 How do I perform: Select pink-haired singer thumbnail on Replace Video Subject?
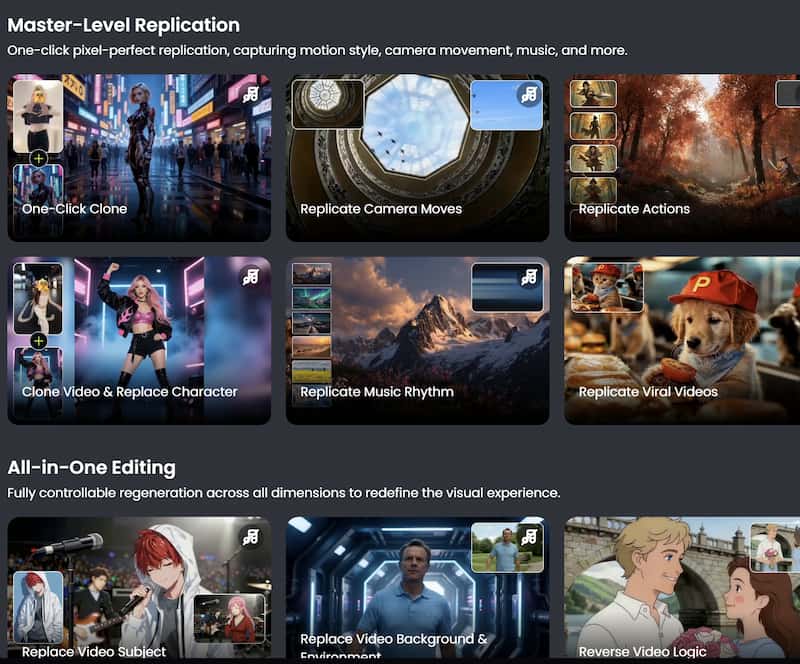coord(230,618)
